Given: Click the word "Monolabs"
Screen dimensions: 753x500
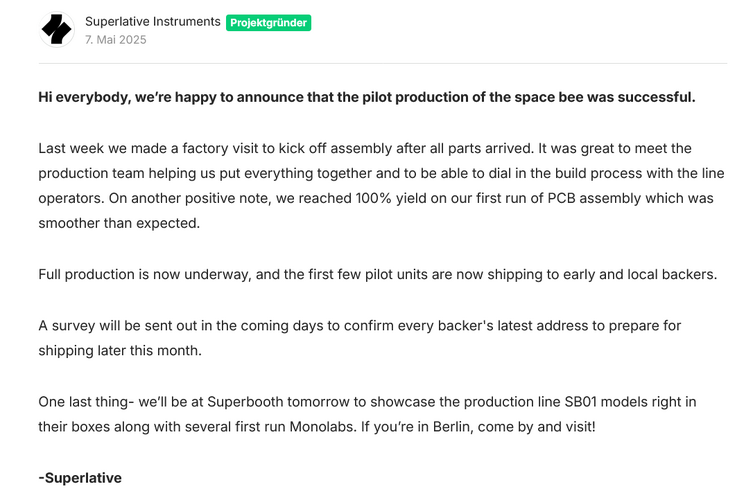Looking at the screenshot, I should pos(322,427).
